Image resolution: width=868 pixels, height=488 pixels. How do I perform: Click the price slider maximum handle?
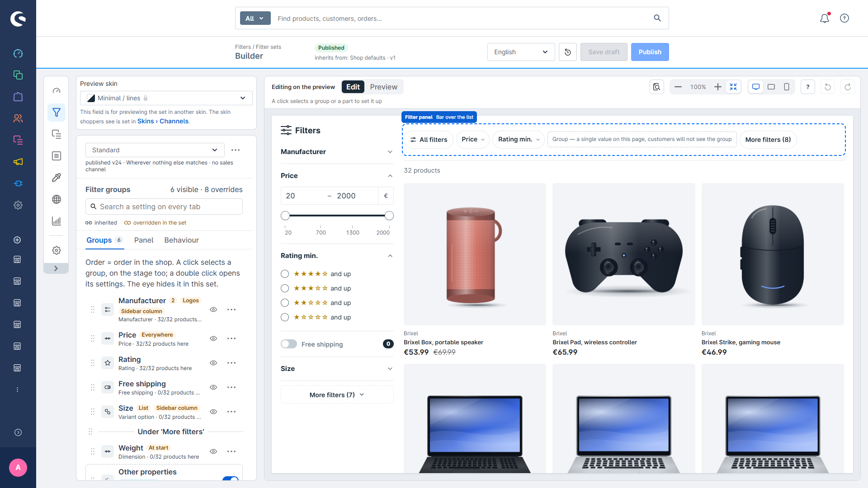coord(389,216)
